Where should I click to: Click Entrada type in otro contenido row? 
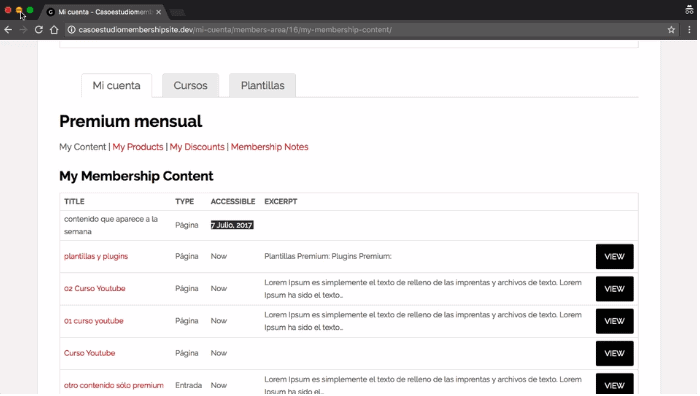188,385
